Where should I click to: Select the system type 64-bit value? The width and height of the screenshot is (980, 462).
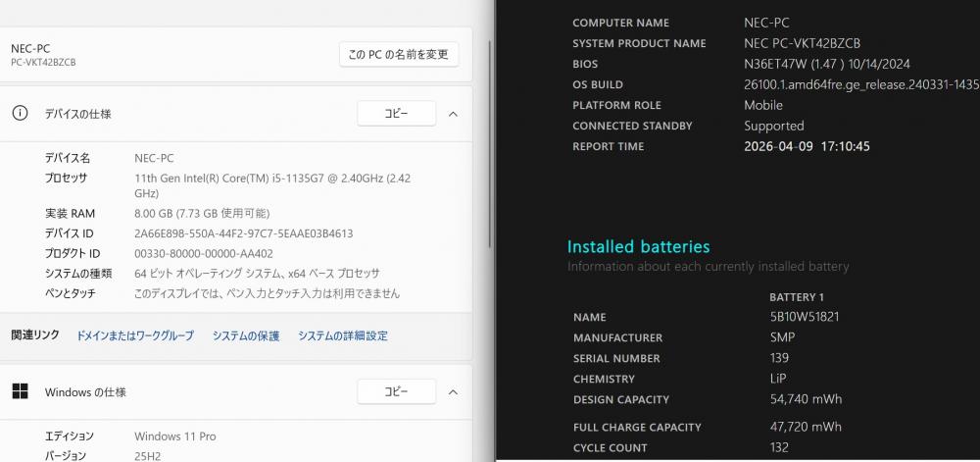coord(257,274)
